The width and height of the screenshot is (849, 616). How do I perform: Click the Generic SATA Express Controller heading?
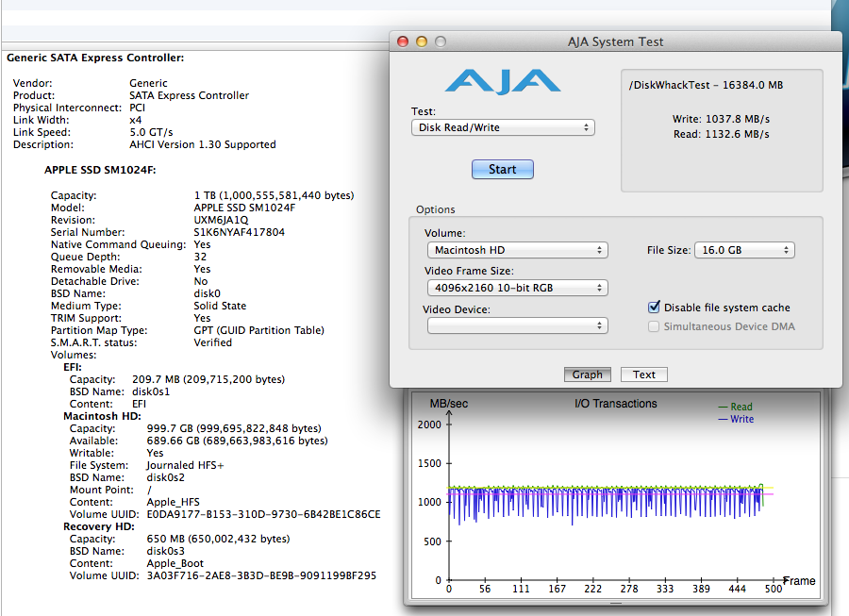[x=95, y=58]
